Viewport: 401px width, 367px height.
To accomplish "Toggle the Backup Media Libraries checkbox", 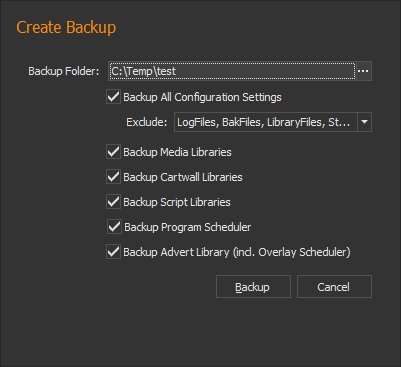I will (113, 152).
